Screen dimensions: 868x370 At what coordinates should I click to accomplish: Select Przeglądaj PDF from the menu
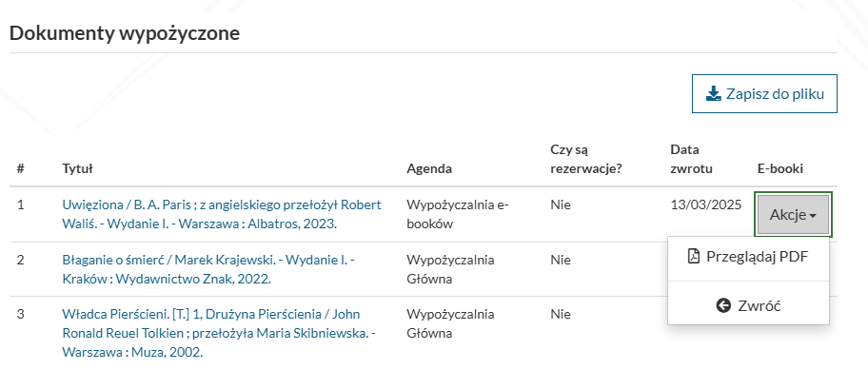click(748, 257)
